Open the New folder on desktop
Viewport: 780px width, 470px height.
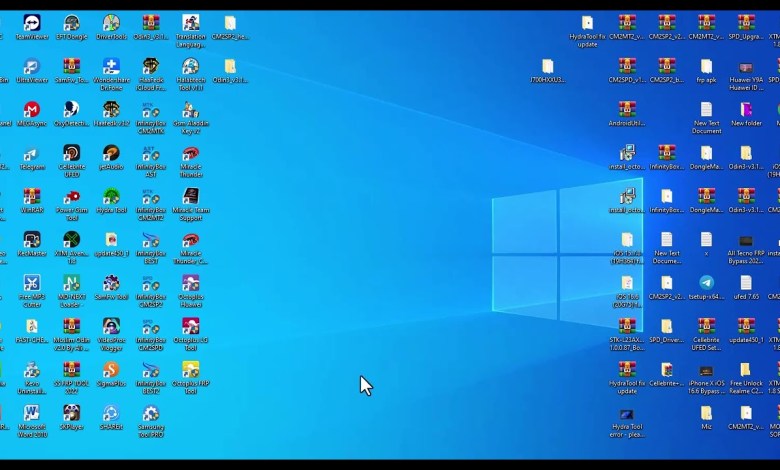(746, 110)
